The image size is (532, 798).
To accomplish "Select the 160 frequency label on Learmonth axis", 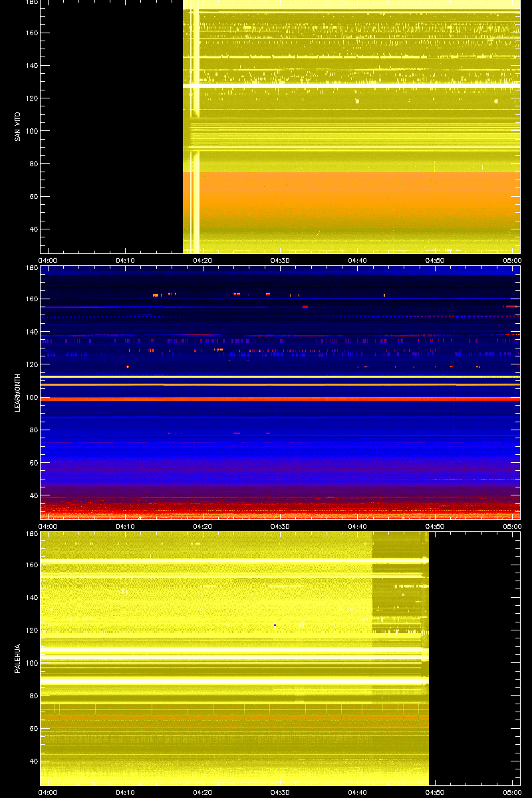I will (x=31, y=299).
